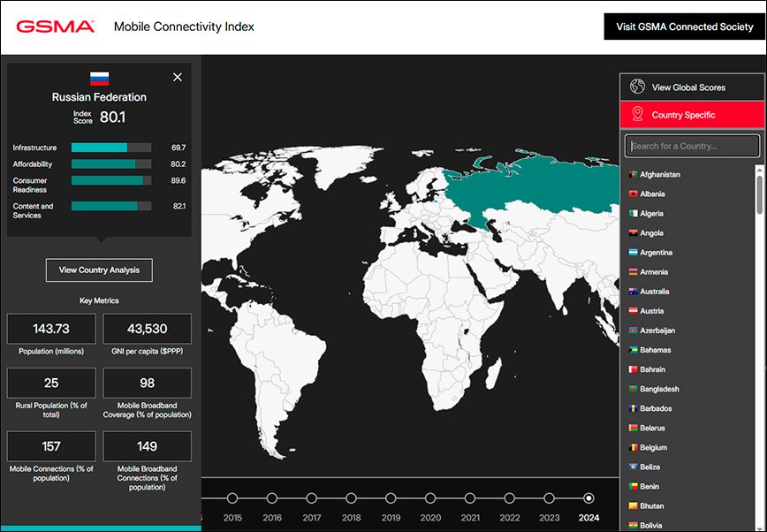Select the 2015 timeline year marker
The image size is (767, 532).
[232, 498]
